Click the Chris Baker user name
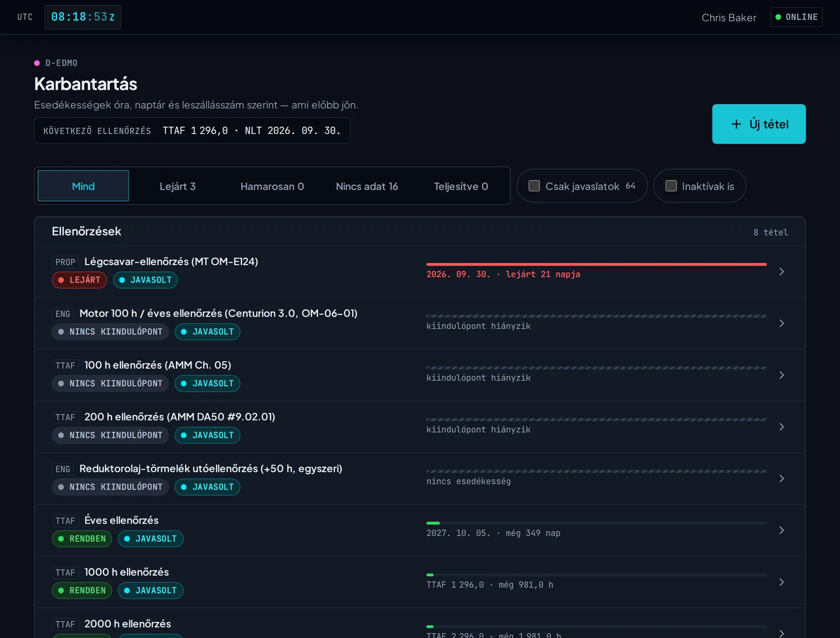Viewport: 840px width, 638px height. pos(728,17)
